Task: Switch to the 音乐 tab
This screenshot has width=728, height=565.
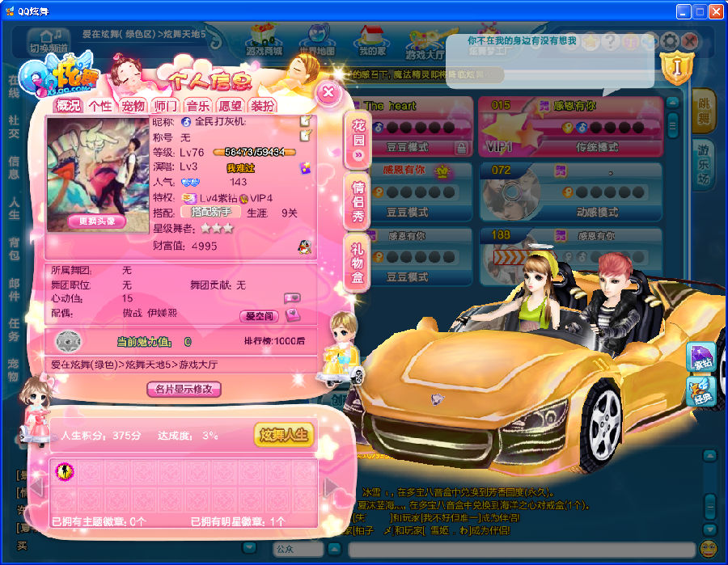Action: [198, 106]
